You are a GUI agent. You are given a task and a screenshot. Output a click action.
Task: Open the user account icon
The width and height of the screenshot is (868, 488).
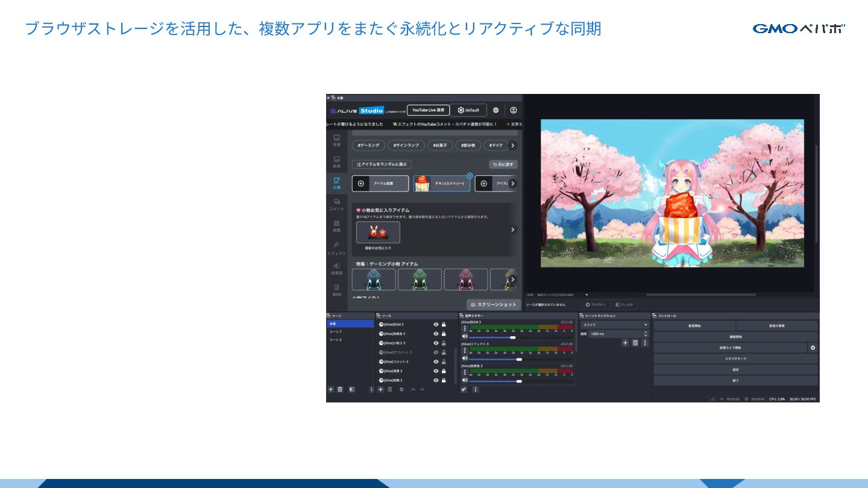(514, 110)
